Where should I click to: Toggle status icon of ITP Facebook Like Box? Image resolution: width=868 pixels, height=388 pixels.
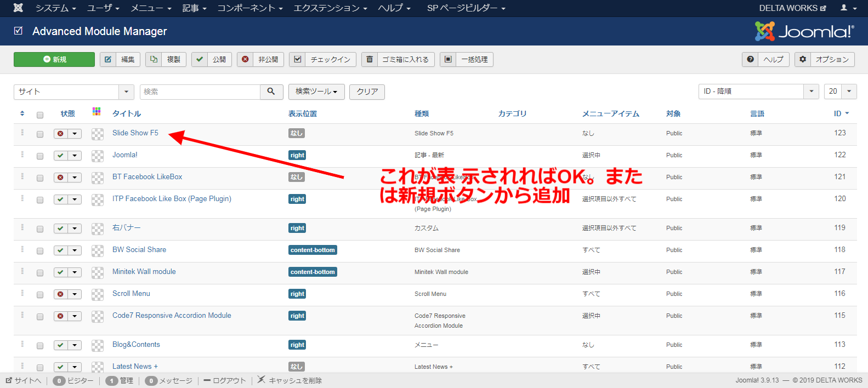point(60,199)
